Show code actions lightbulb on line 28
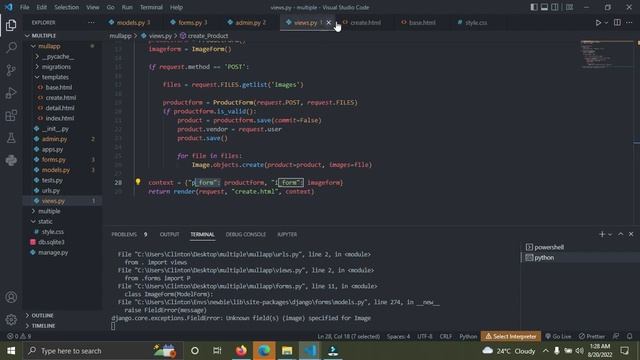640x360 pixels. 138,182
